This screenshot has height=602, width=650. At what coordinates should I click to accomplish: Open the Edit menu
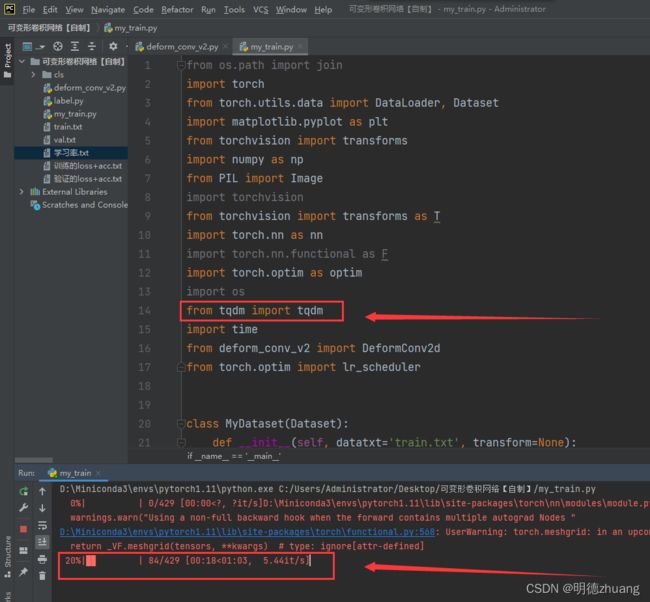tap(50, 10)
